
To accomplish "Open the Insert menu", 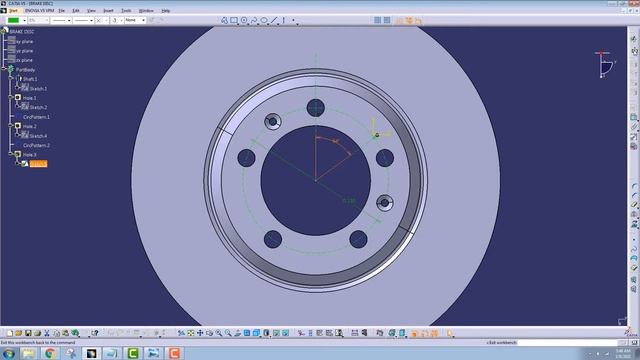I will pos(108,11).
